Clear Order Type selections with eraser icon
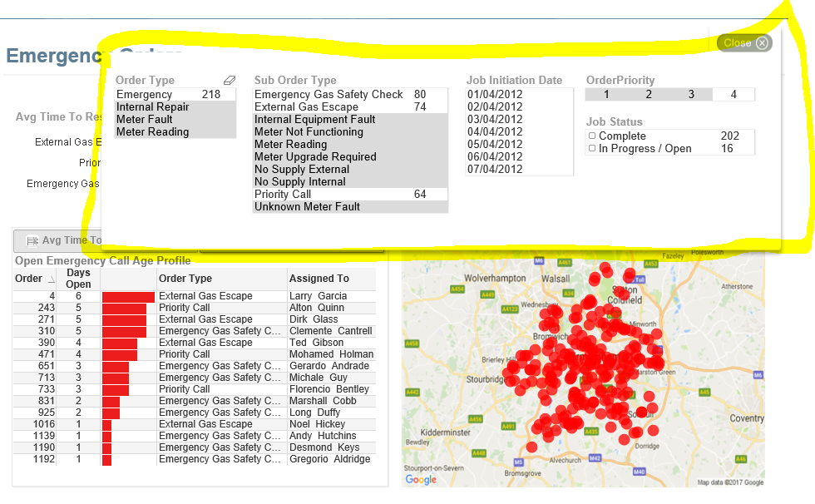Screen dimensions: 815x504 tap(230, 80)
